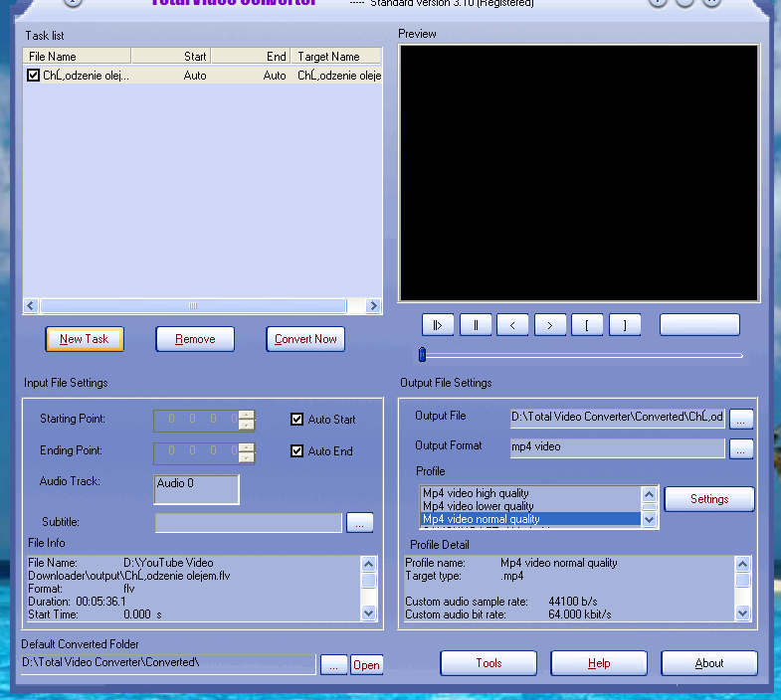Remove the selected task
The width and height of the screenshot is (781, 700).
click(195, 339)
